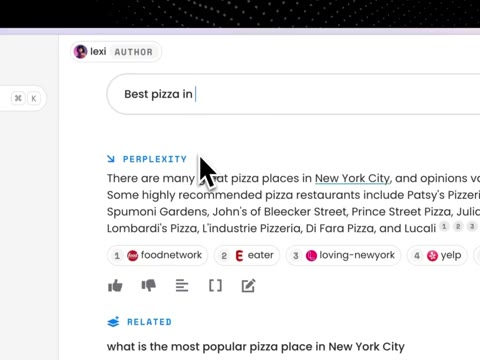Click the text lines icon
This screenshot has height=360, width=480.
[182, 286]
